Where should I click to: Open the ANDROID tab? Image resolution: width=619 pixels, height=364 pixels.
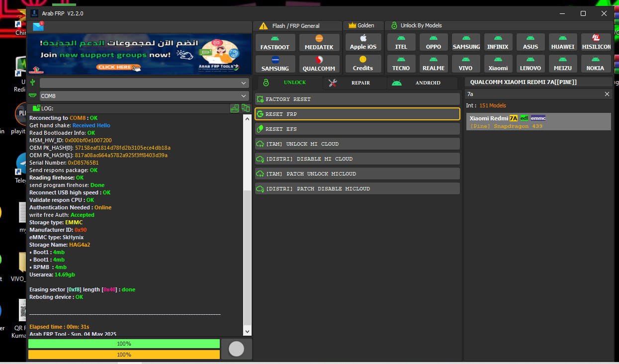pyautogui.click(x=423, y=83)
